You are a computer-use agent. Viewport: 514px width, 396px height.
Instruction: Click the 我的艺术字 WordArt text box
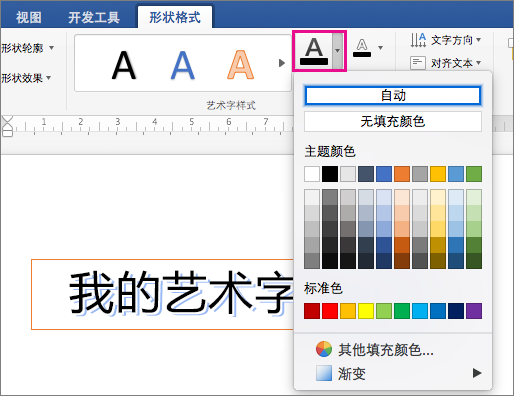tap(163, 294)
